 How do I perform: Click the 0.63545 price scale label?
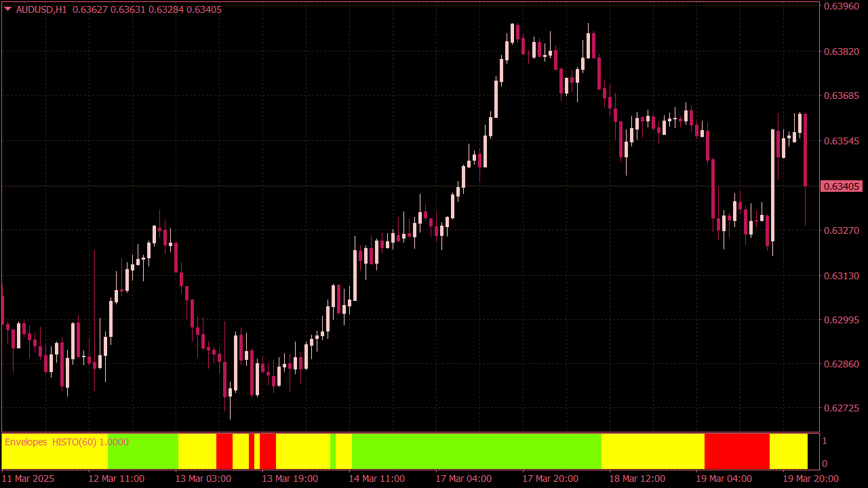[x=842, y=141]
